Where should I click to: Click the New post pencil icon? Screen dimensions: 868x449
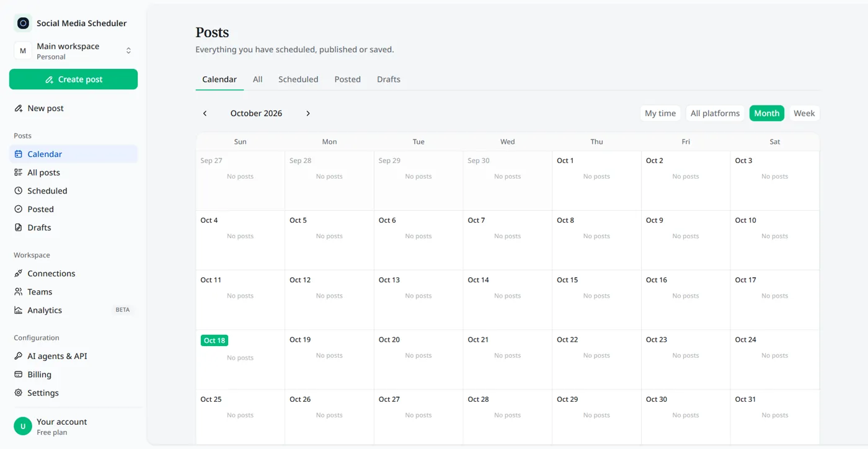[19, 109]
